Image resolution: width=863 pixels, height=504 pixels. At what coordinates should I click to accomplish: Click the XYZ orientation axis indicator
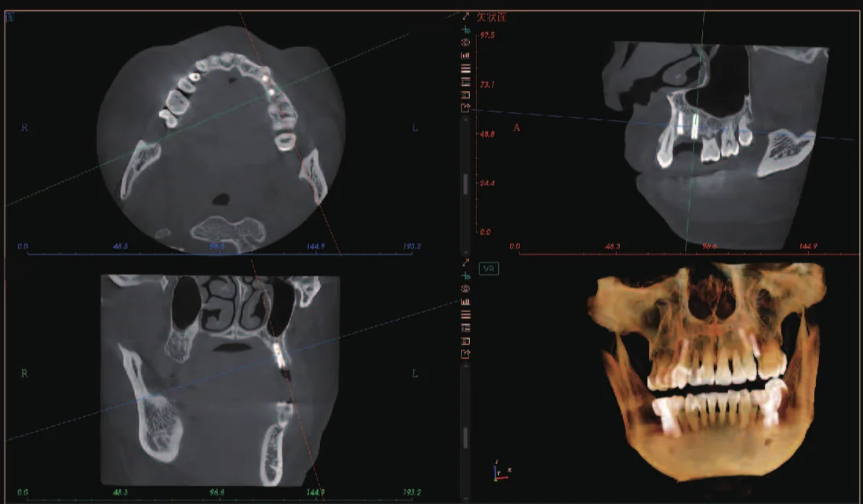(501, 472)
